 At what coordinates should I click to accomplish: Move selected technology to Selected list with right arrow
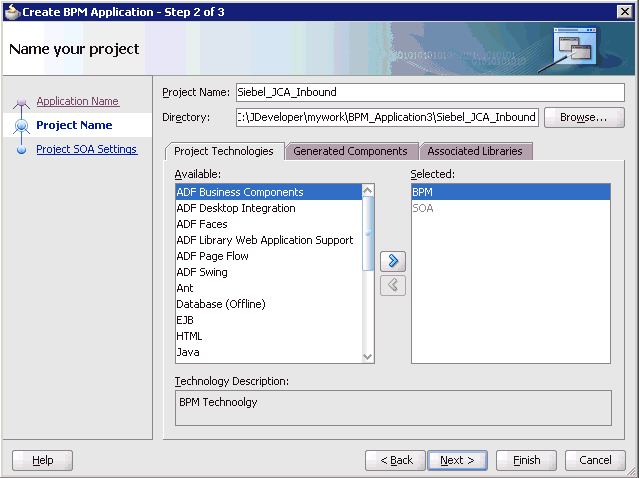(x=392, y=261)
